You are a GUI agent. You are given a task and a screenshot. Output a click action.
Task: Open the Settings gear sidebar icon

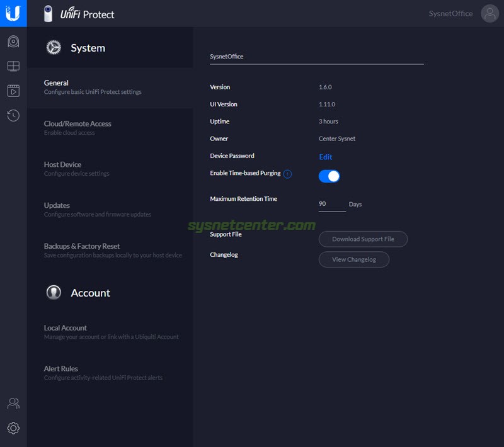pyautogui.click(x=13, y=428)
